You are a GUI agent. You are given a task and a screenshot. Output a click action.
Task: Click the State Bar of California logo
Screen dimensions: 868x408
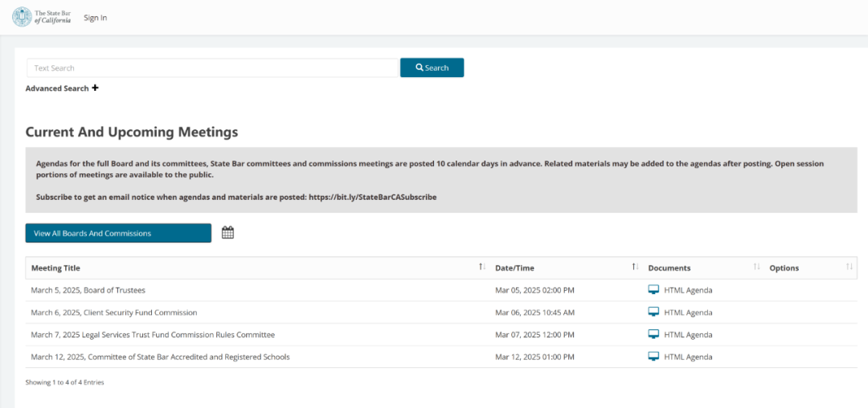coord(42,17)
